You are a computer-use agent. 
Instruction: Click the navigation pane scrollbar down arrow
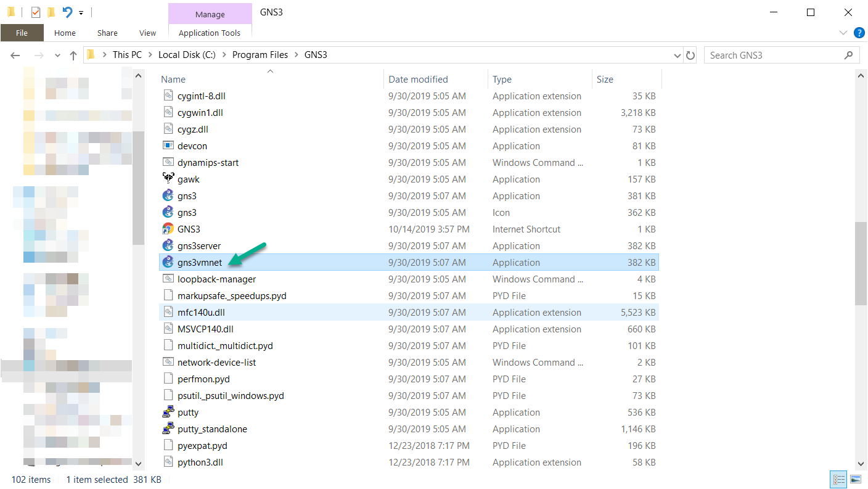tap(138, 463)
